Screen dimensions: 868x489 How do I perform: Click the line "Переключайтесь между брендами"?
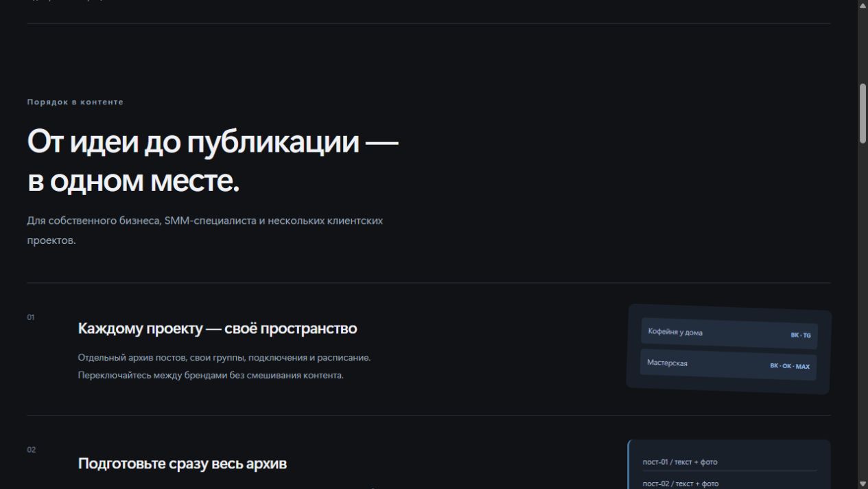pyautogui.click(x=211, y=376)
